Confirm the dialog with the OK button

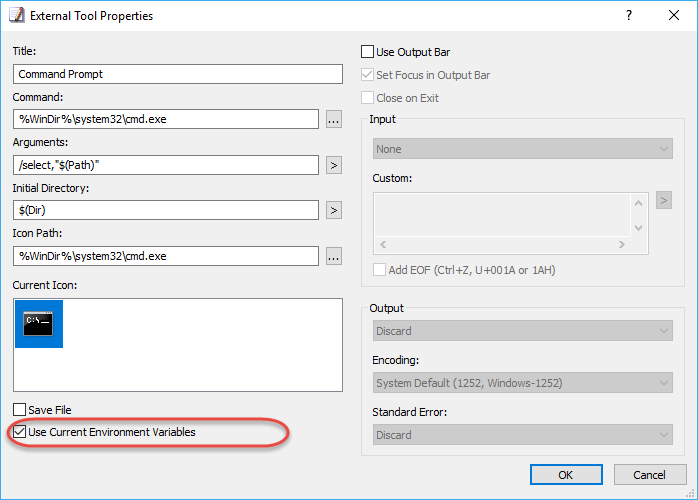click(566, 475)
